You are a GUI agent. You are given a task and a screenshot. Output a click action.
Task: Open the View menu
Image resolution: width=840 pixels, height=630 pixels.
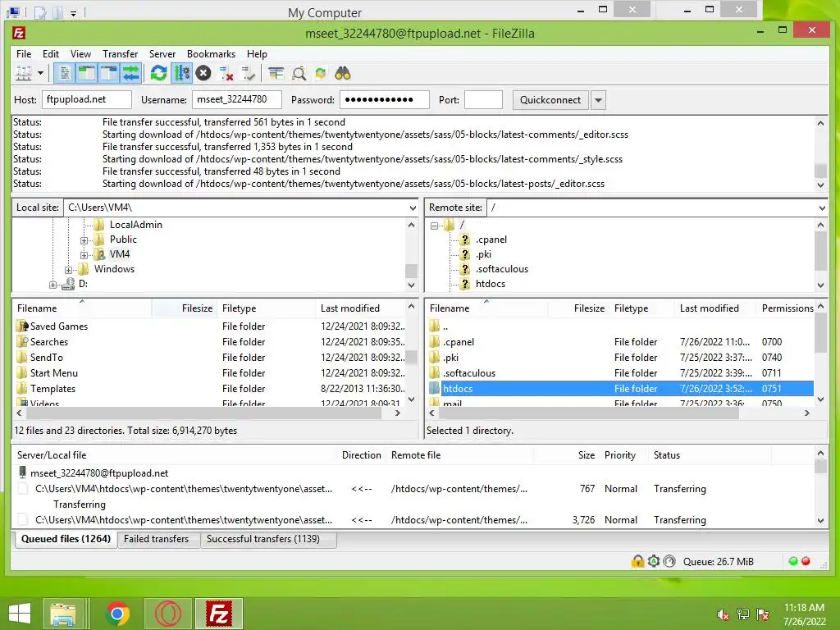tap(80, 53)
